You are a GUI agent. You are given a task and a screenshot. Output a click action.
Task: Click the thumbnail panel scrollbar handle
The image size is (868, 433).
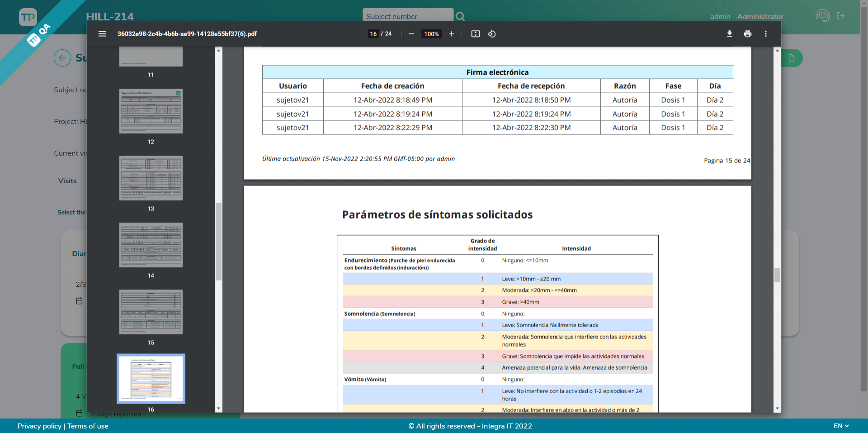click(x=219, y=242)
